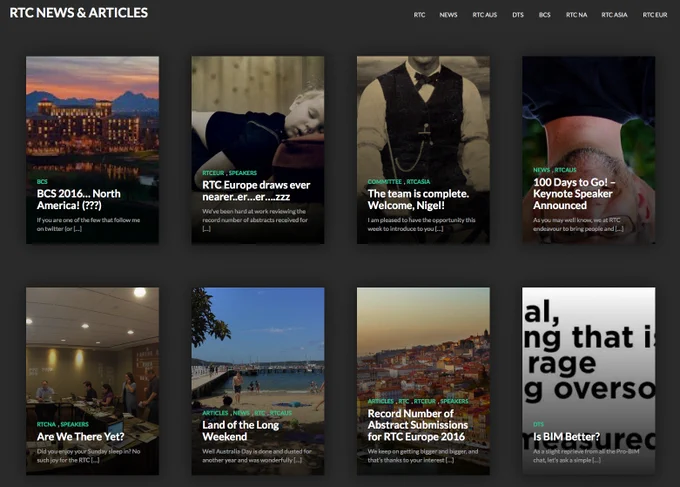
Task: Click RTCEUR tag on sleeping child card
Action: pyautogui.click(x=213, y=173)
